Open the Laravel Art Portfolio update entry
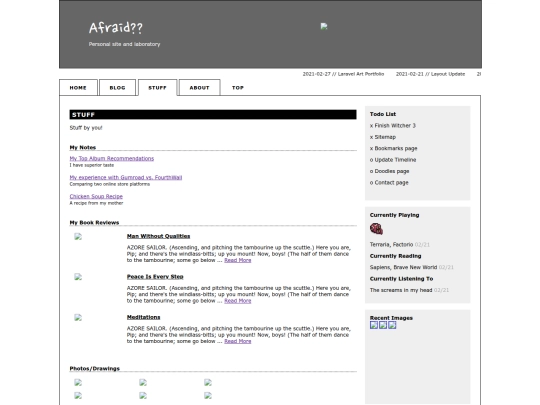 click(343, 74)
